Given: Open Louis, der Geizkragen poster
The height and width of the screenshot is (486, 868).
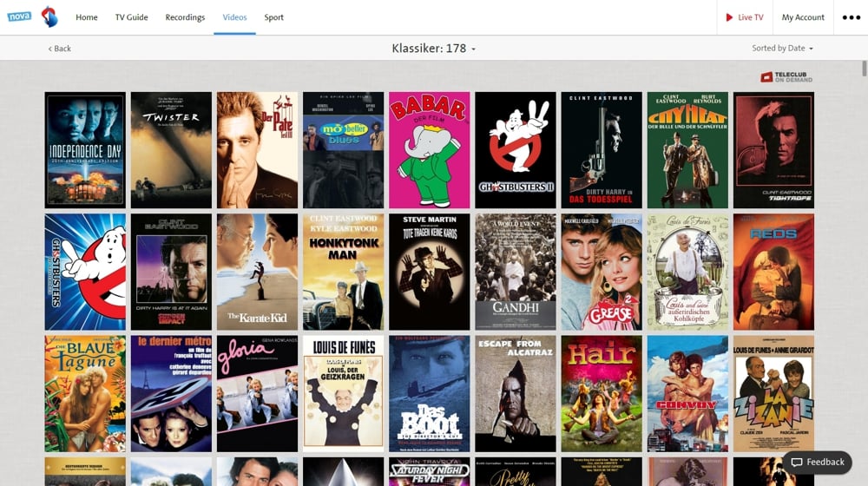Looking at the screenshot, I should click(x=343, y=393).
